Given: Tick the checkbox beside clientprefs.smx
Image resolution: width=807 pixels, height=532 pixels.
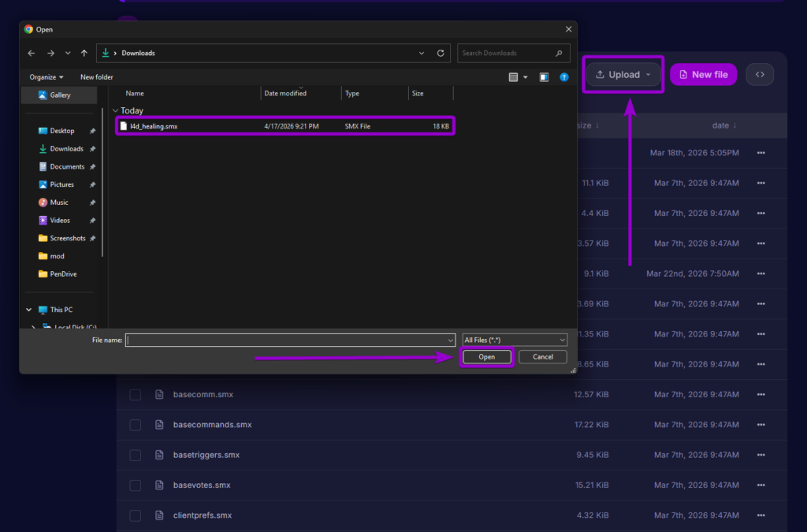Looking at the screenshot, I should point(135,515).
